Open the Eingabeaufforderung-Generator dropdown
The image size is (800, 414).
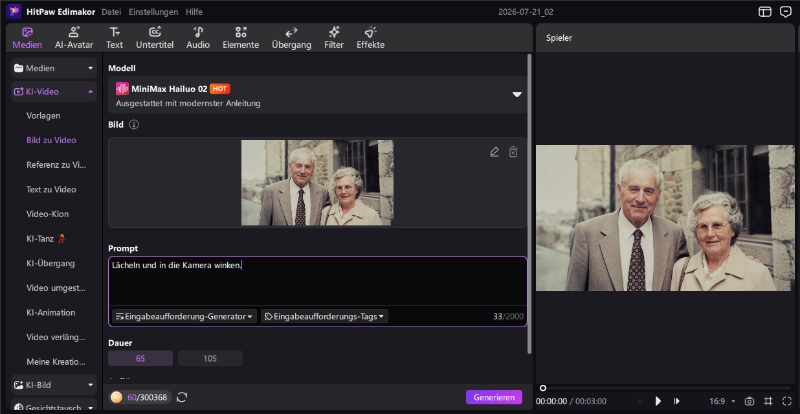(x=184, y=316)
